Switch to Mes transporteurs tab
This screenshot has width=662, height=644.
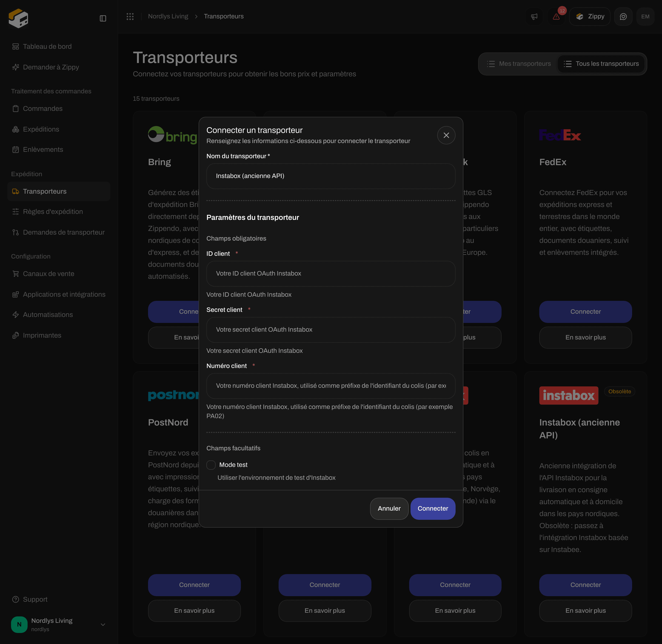tap(519, 64)
